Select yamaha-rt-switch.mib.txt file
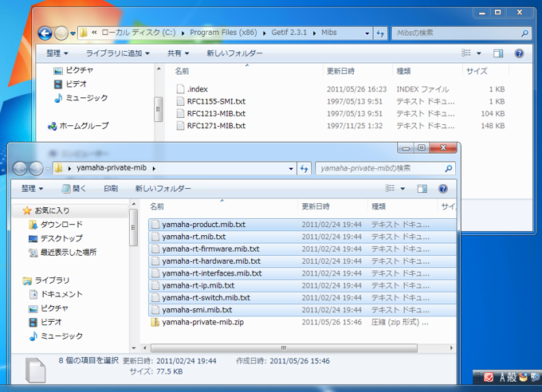This screenshot has width=542, height=392. tap(302, 298)
